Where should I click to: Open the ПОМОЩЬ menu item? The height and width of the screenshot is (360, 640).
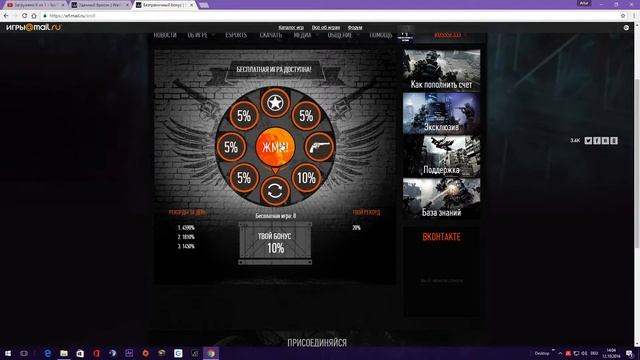click(x=380, y=36)
